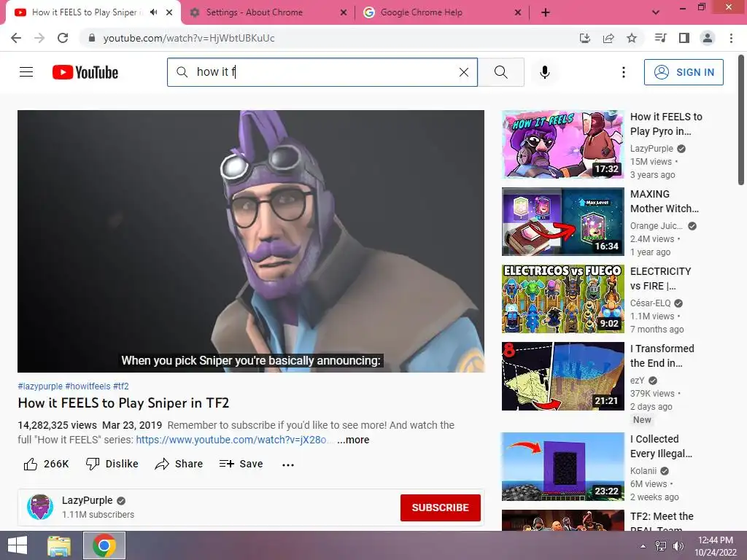Screen dimensions: 747x560
Task: Share this page from the address bar
Action: tap(608, 38)
